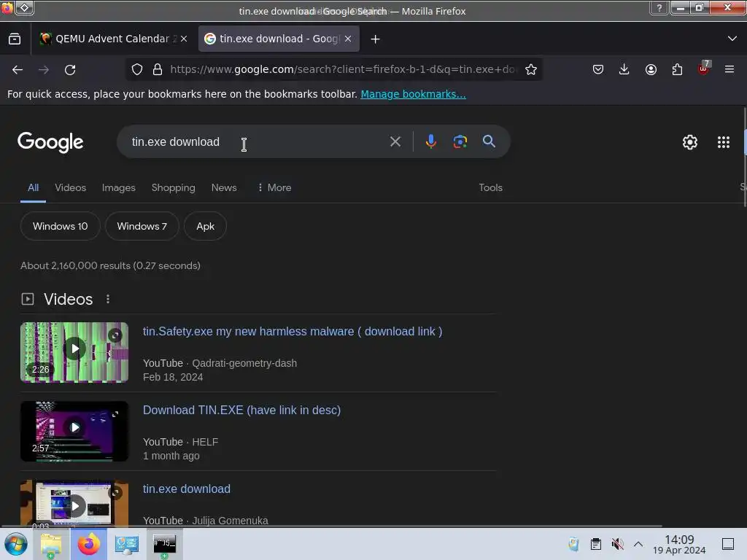Open the uBlock Origin extension
The image size is (747, 560).
tap(704, 69)
